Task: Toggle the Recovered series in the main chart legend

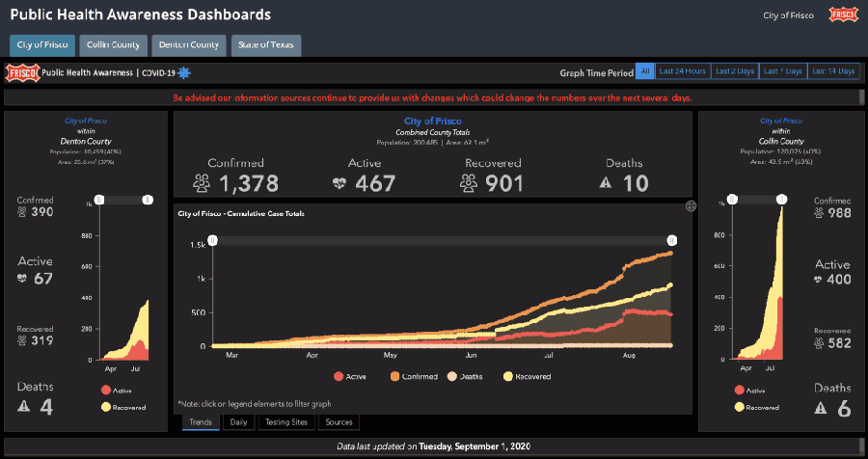Action: (x=527, y=376)
